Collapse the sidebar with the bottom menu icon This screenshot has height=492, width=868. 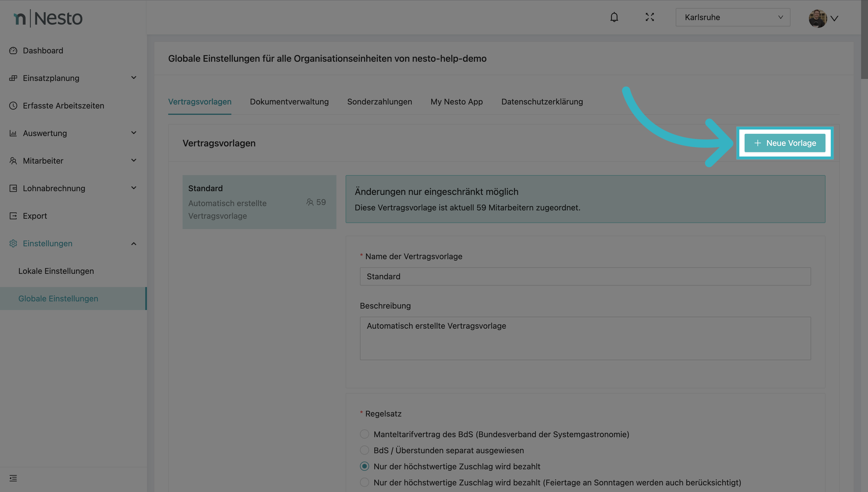[x=13, y=478]
